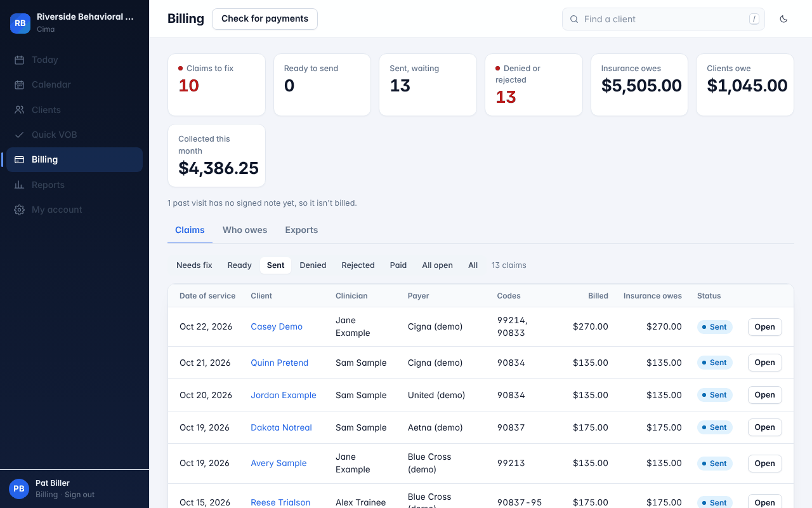
Task: Click the Calendar icon in sidebar
Action: [x=20, y=84]
